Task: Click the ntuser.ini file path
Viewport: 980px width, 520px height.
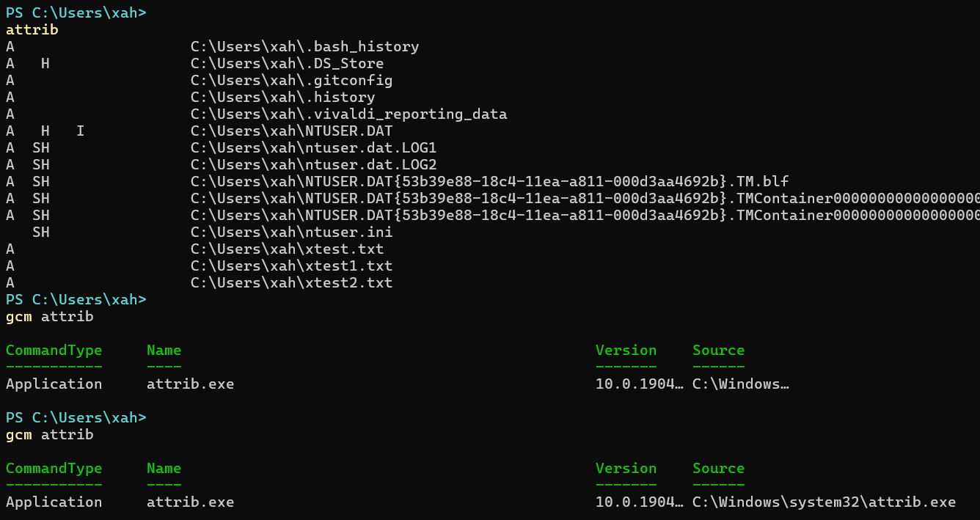Action: (x=291, y=232)
